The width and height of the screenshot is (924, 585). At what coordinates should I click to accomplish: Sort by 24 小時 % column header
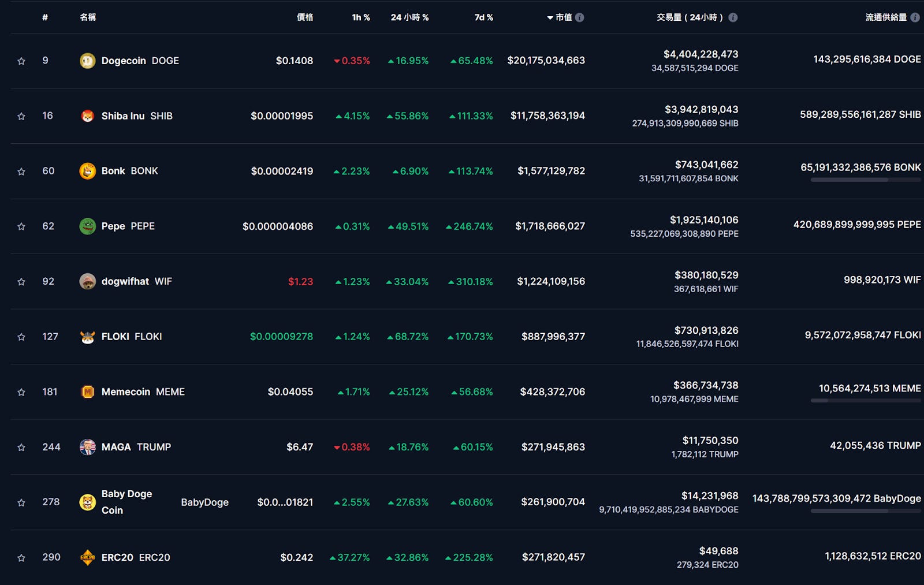pyautogui.click(x=409, y=17)
